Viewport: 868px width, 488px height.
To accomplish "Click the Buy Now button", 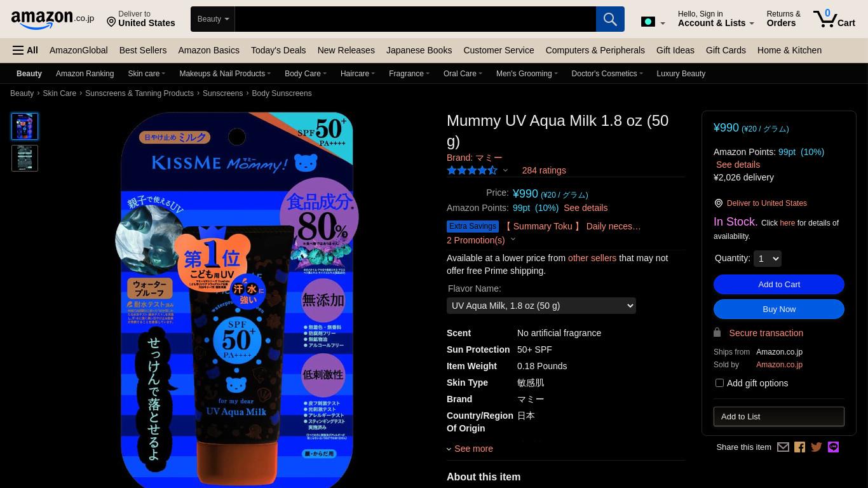I will (x=779, y=309).
